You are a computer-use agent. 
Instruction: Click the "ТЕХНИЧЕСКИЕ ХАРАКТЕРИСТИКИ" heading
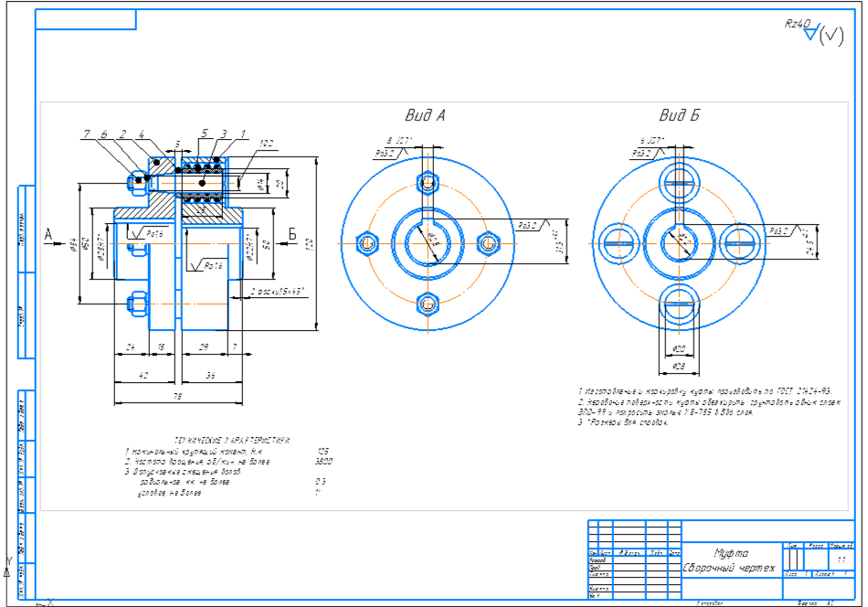coord(232,441)
